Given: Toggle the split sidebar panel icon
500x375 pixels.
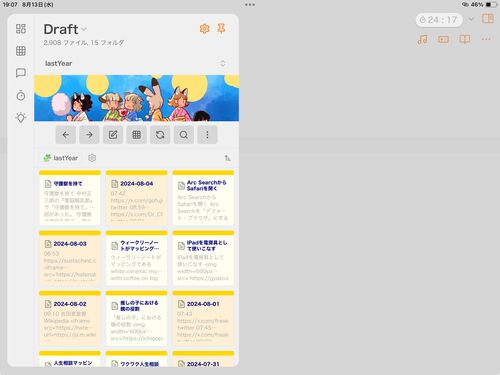Looking at the screenshot, I should click(x=488, y=19).
